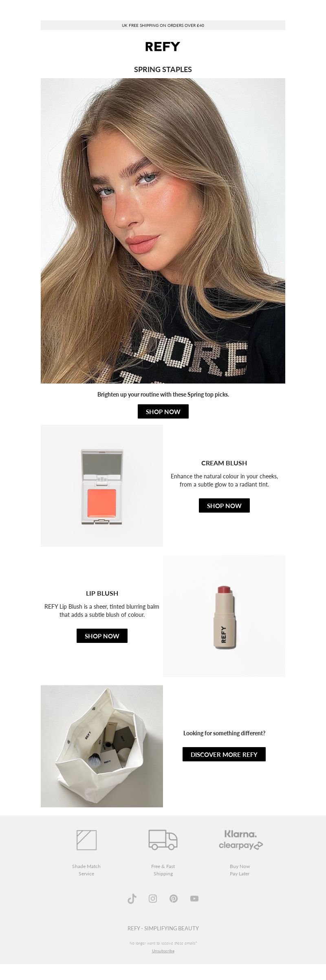Open the YouTube social icon
This screenshot has height=980, width=326.
tap(194, 899)
